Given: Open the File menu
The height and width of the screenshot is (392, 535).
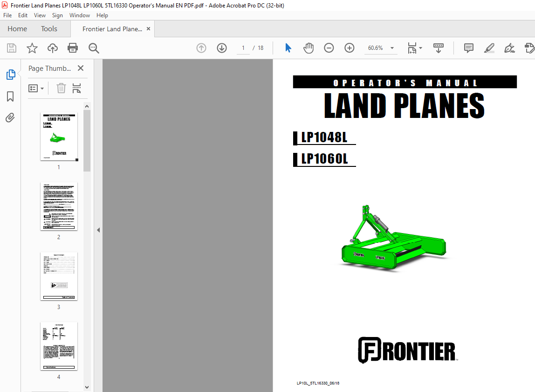Looking at the screenshot, I should point(7,15).
